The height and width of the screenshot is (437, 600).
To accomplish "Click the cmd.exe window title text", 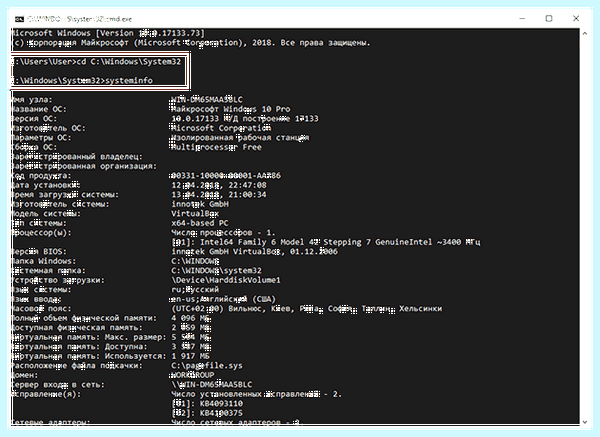I will coord(79,19).
